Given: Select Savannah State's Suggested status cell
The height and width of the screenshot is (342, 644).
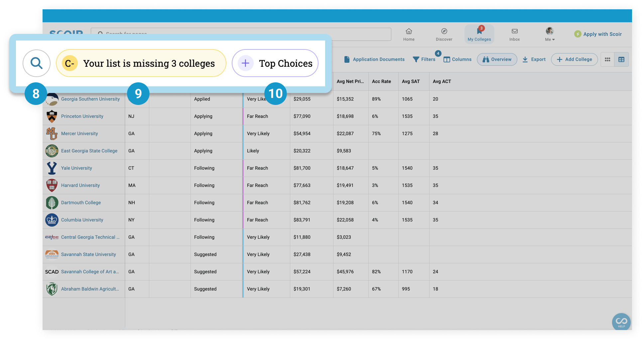Looking at the screenshot, I should click(x=216, y=254).
